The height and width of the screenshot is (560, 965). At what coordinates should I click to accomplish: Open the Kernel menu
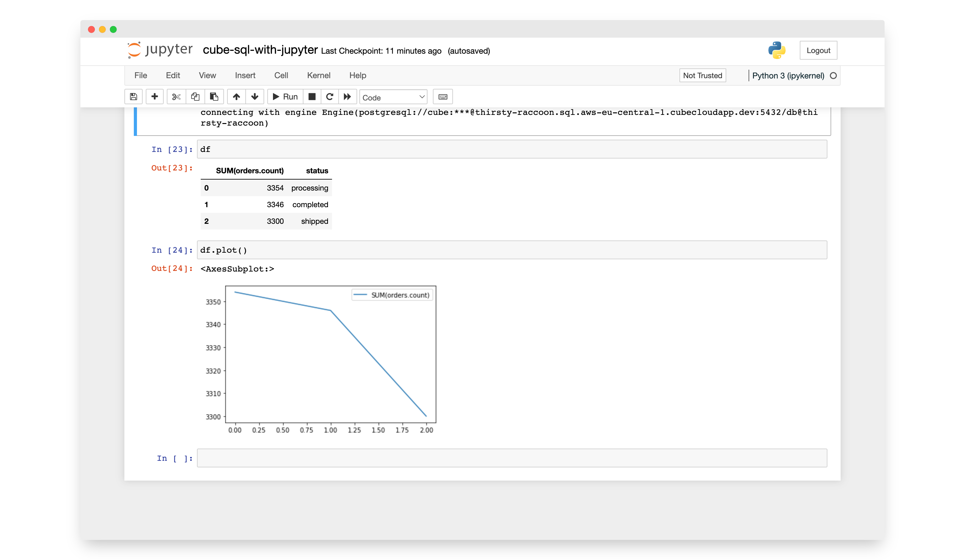(319, 75)
